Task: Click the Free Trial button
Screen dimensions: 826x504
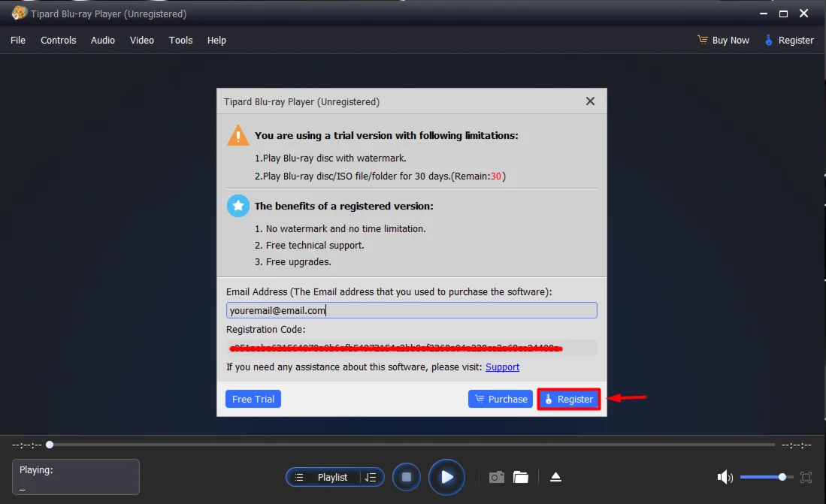Action: pos(253,399)
